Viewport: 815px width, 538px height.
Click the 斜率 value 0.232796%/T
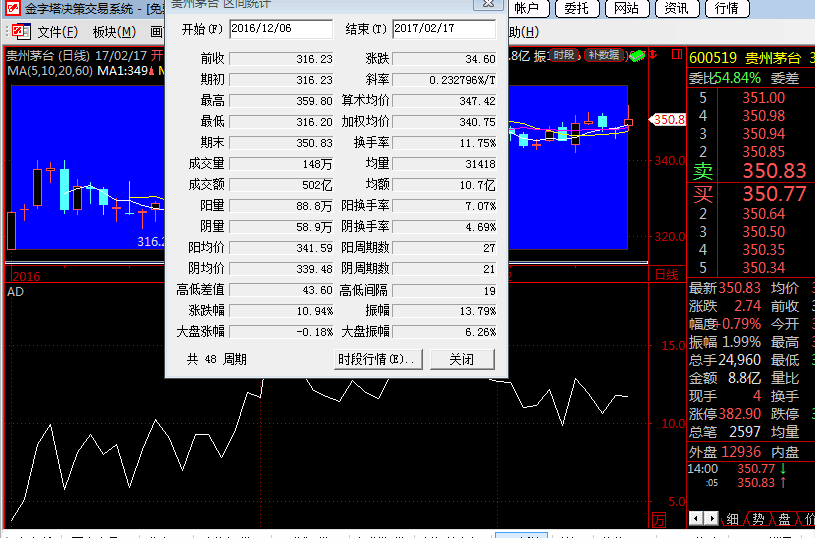coord(444,80)
